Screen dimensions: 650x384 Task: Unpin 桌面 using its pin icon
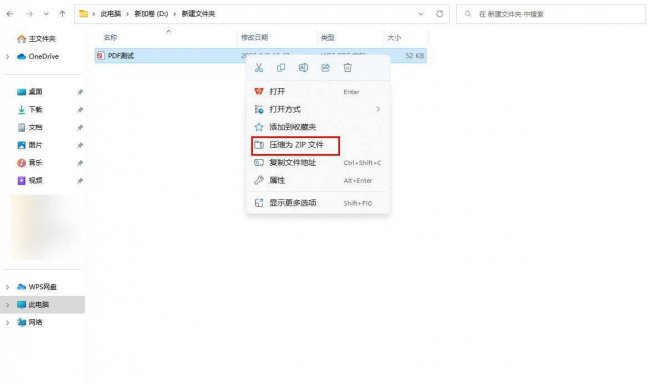80,92
